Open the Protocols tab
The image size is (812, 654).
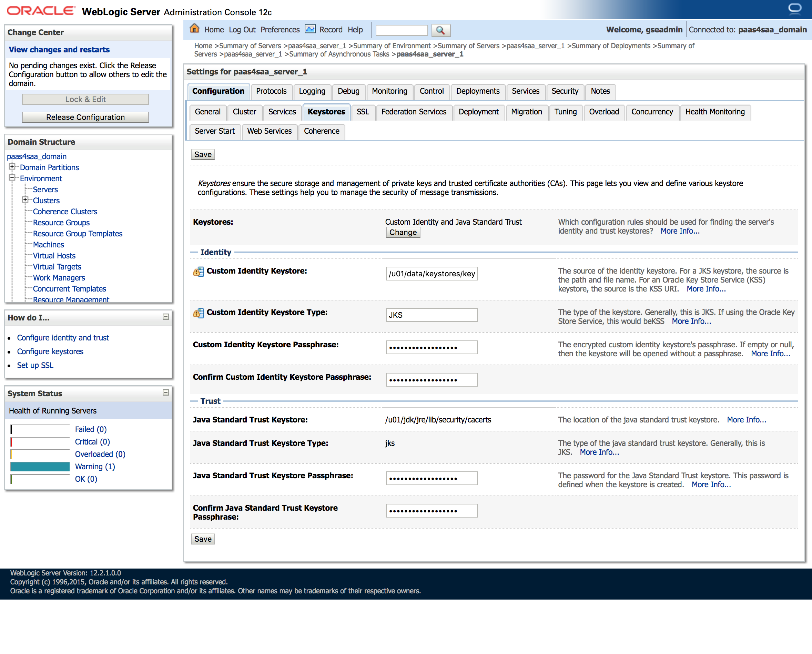pos(271,91)
